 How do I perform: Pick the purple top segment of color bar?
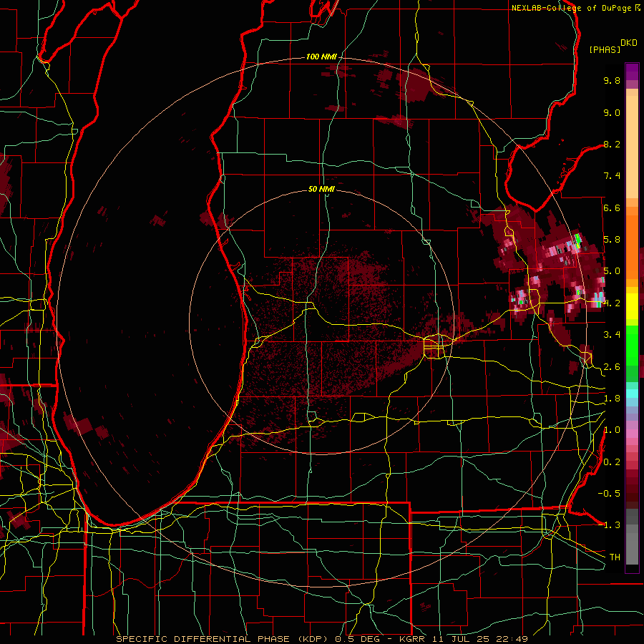[632, 72]
